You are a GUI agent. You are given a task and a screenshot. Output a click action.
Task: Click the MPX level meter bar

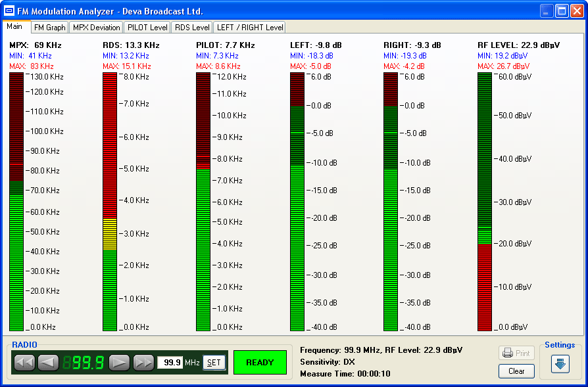point(16,201)
